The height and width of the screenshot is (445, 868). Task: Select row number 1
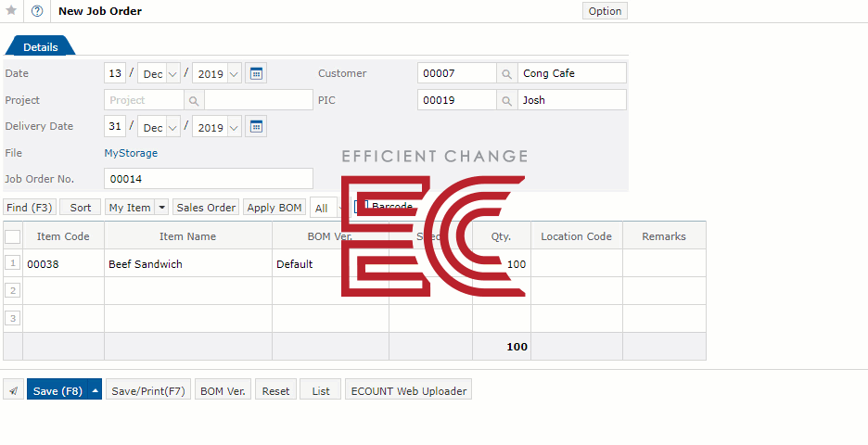pos(13,263)
